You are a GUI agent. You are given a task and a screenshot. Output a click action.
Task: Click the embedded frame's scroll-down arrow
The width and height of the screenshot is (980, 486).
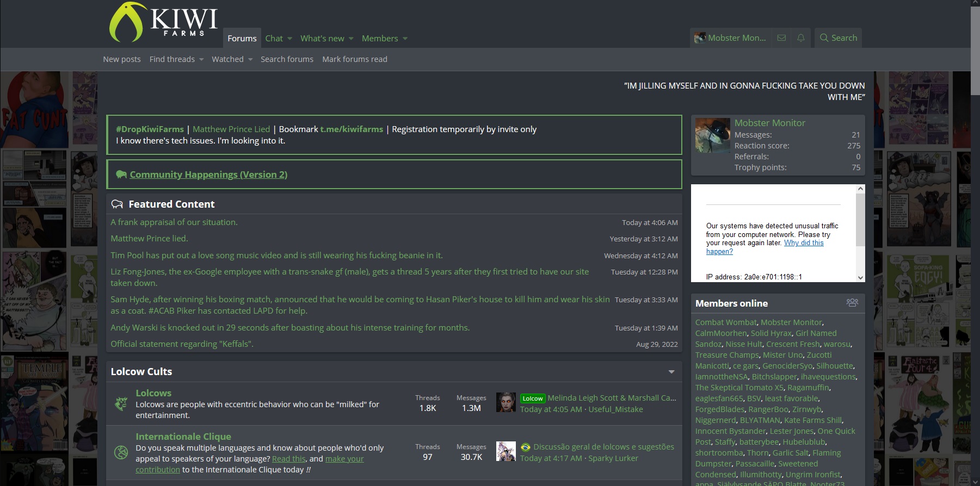point(860,277)
